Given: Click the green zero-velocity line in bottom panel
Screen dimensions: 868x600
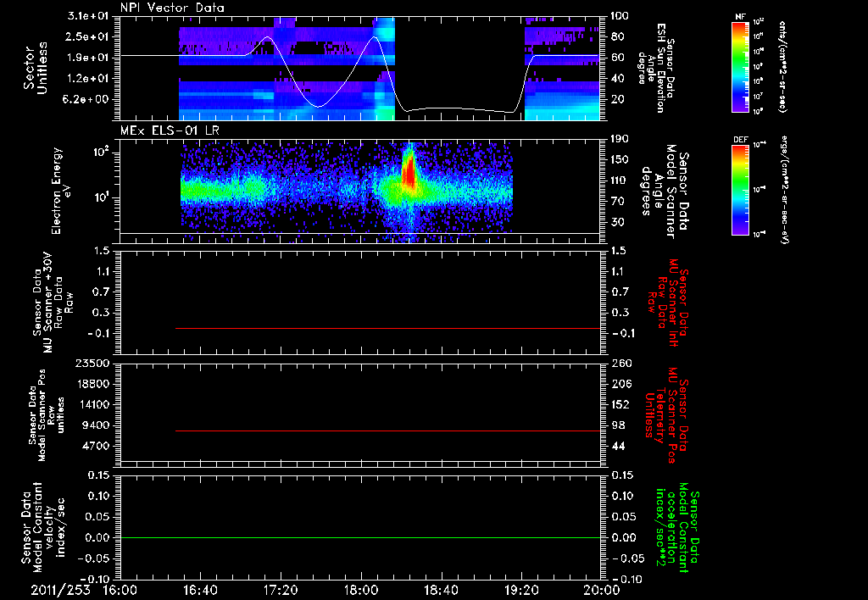Looking at the screenshot, I should 359,537.
